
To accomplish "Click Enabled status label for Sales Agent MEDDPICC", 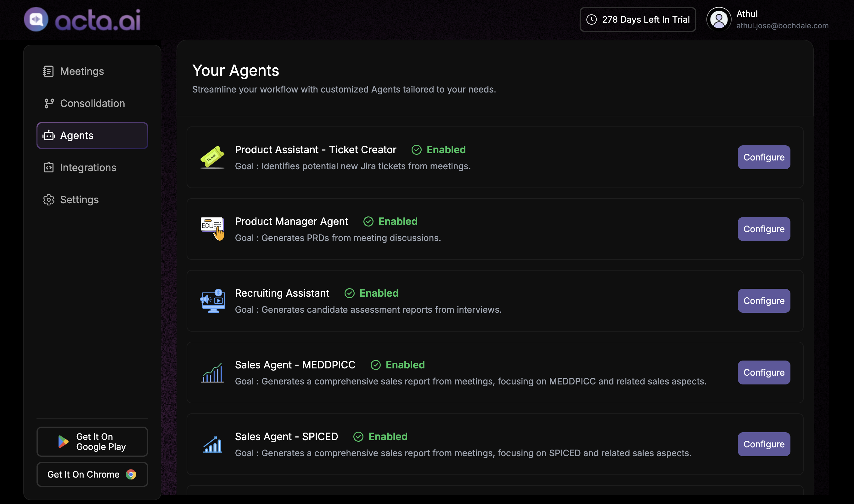I will [x=405, y=365].
